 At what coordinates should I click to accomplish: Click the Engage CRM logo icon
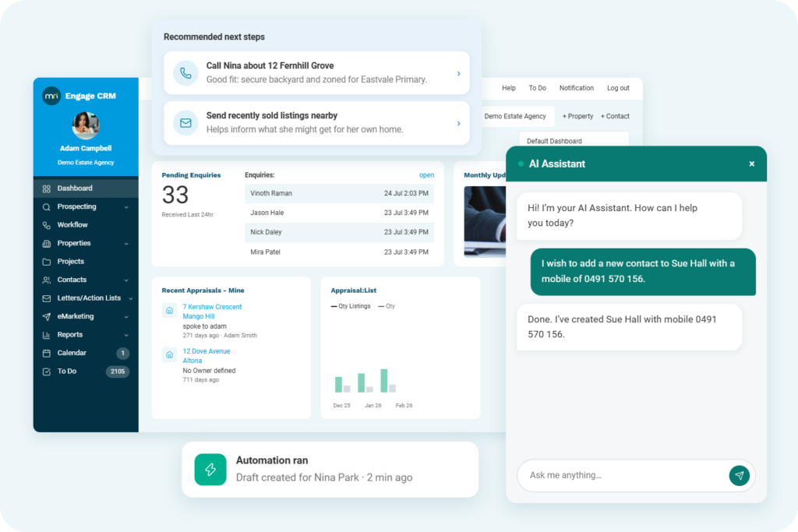point(51,96)
